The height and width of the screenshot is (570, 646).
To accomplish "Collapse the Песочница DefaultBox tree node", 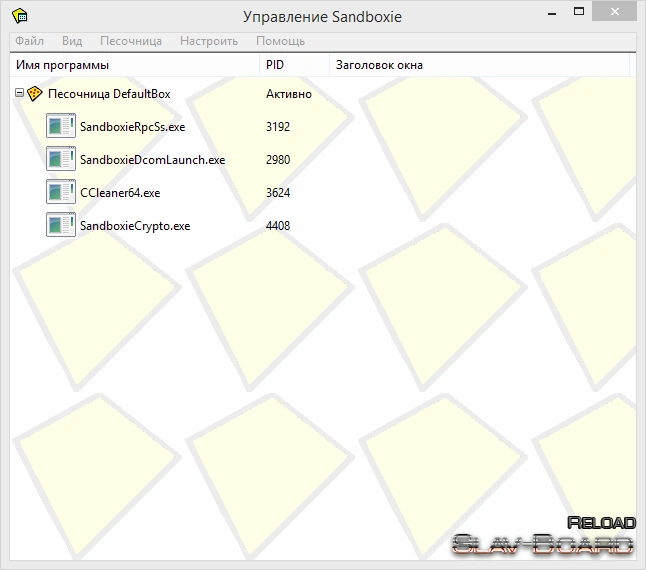I will [x=19, y=93].
